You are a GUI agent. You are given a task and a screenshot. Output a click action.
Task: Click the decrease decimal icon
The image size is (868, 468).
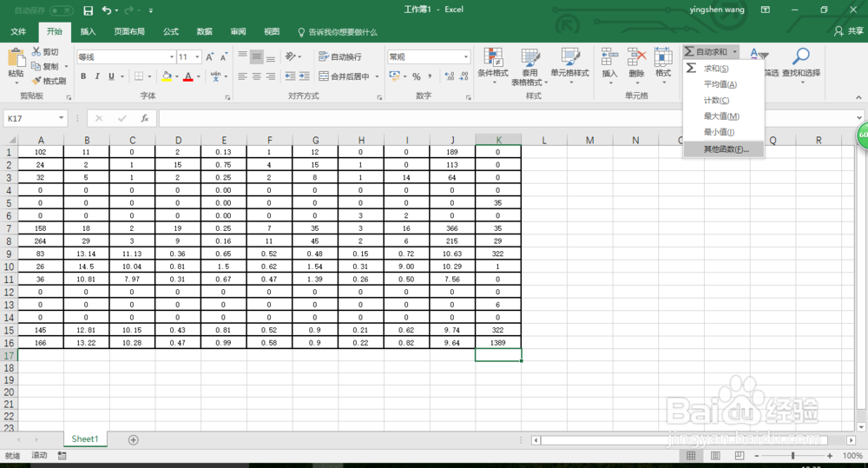[x=464, y=76]
